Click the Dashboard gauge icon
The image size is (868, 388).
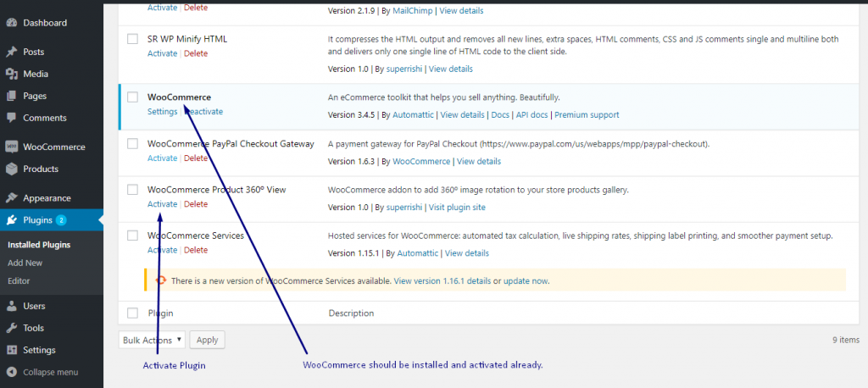click(x=12, y=23)
